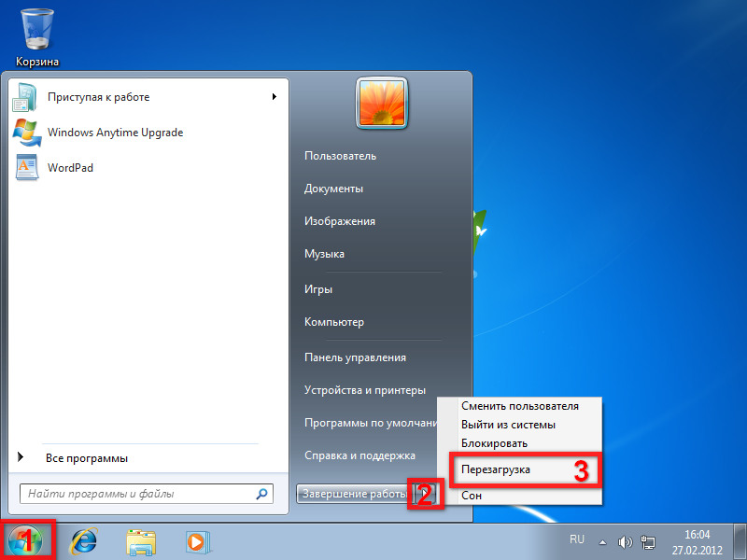This screenshot has width=747, height=560.
Task: Click the RU language indicator
Action: pyautogui.click(x=577, y=539)
